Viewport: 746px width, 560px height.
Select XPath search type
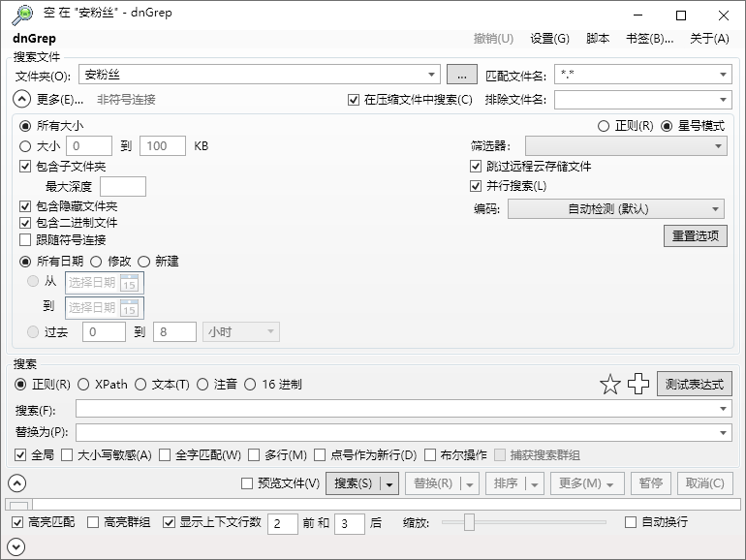coord(83,385)
